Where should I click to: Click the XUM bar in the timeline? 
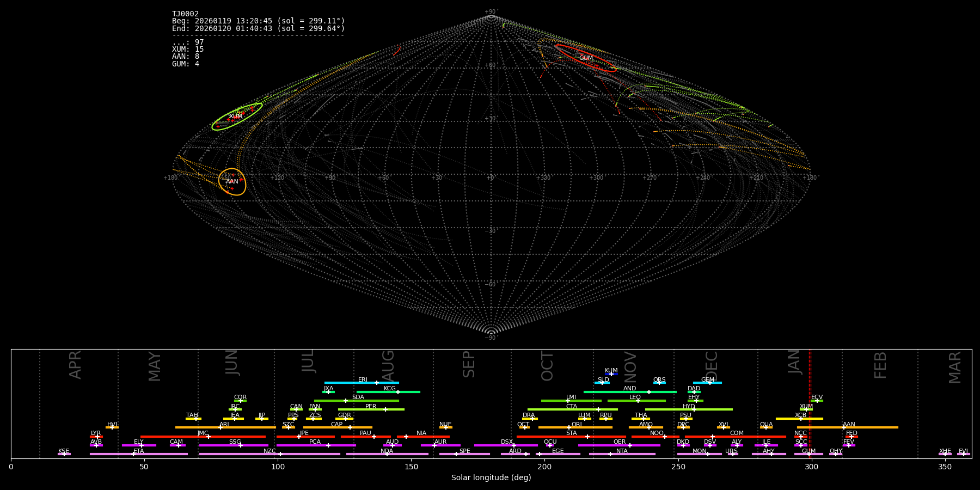tap(806, 409)
